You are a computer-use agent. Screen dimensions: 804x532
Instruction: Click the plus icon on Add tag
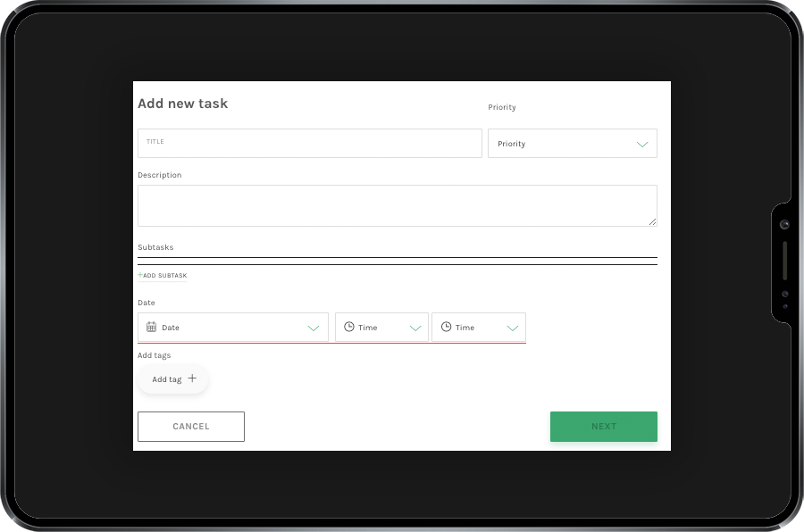pos(192,378)
